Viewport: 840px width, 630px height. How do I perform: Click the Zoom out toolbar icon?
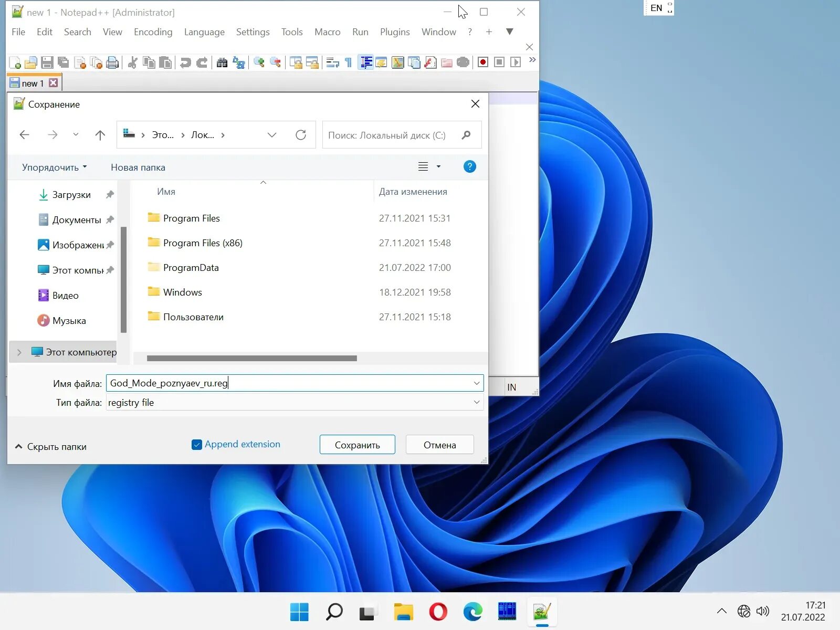275,63
